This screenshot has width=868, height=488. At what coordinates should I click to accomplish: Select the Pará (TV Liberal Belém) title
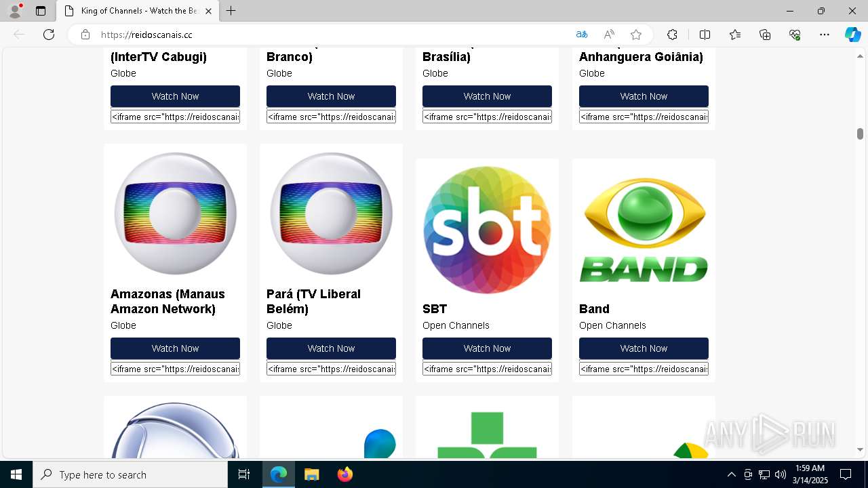313,302
